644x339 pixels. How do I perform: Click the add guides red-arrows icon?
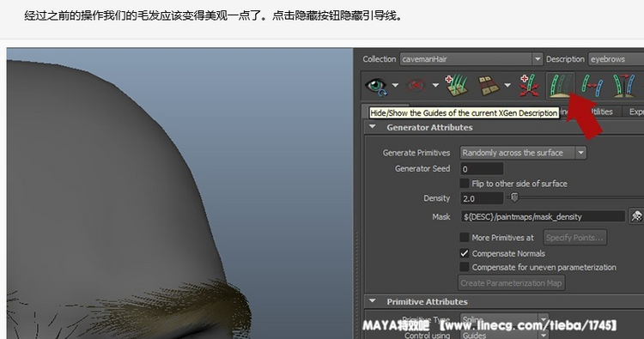(529, 86)
